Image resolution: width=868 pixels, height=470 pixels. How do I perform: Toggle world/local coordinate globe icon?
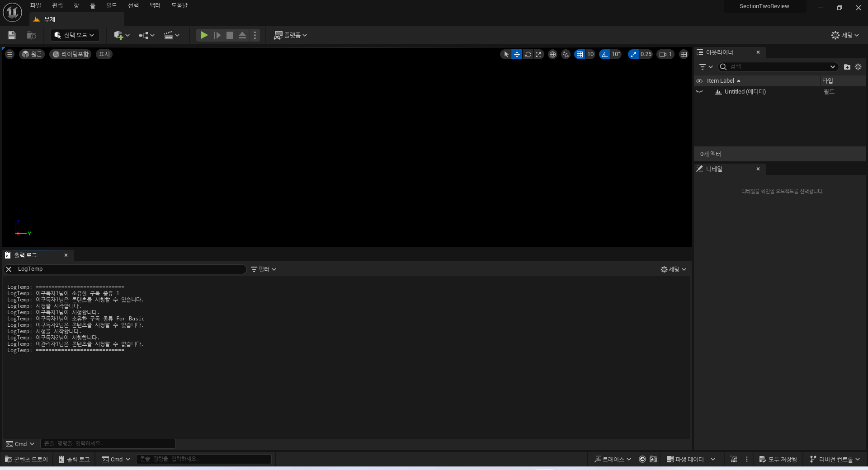click(x=552, y=54)
